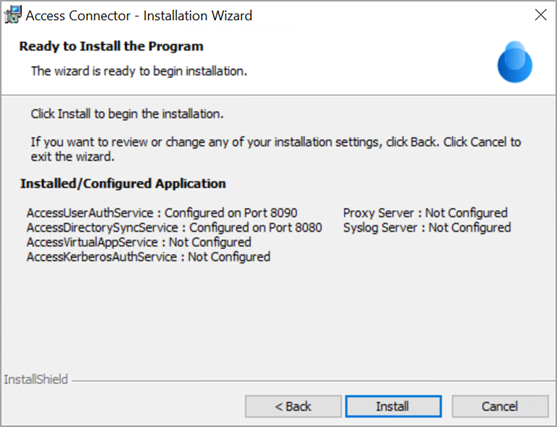Go back with the Back button
Screen dimensions: 557x427
pyautogui.click(x=293, y=406)
